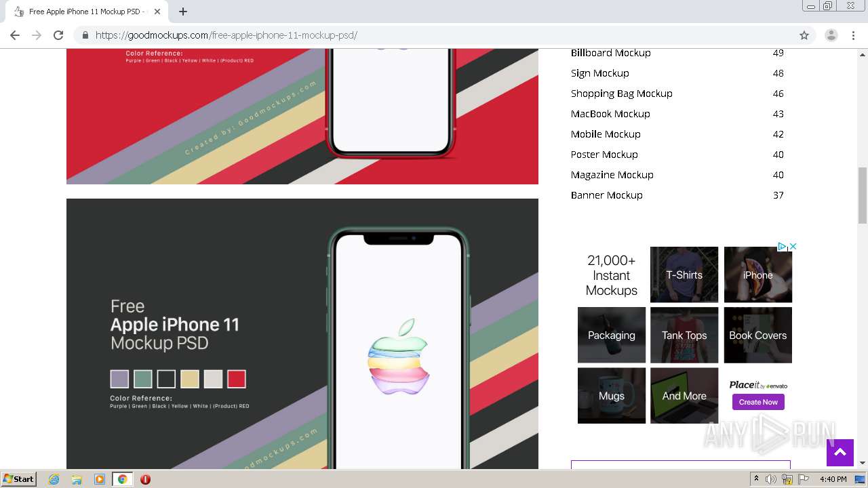Click the red color swatch in dark mockup
Screen dimensions: 868x488
coord(236,379)
